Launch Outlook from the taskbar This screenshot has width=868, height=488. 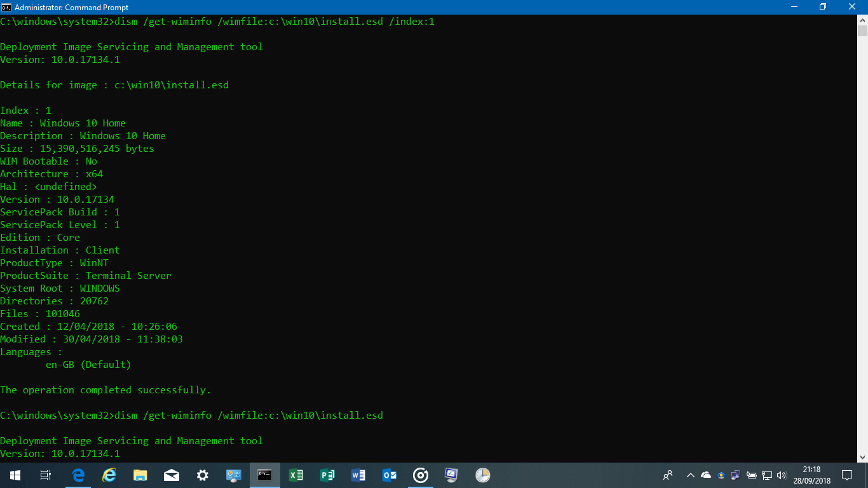point(390,475)
